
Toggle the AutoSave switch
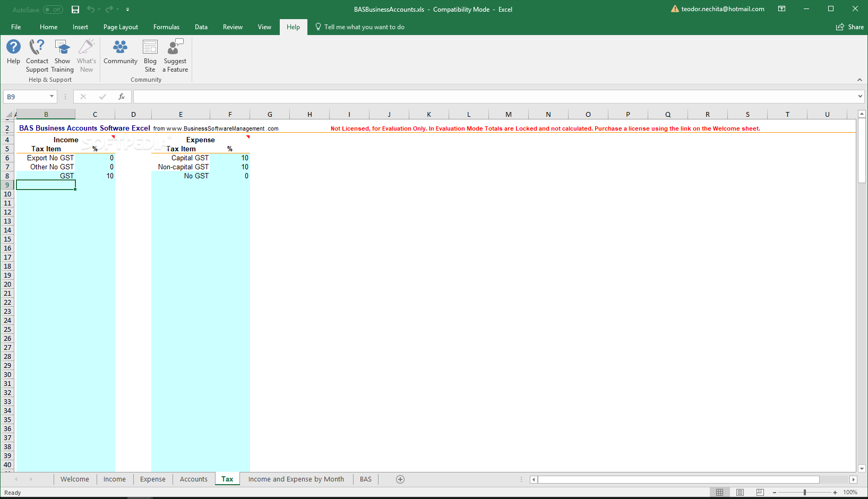(53, 10)
